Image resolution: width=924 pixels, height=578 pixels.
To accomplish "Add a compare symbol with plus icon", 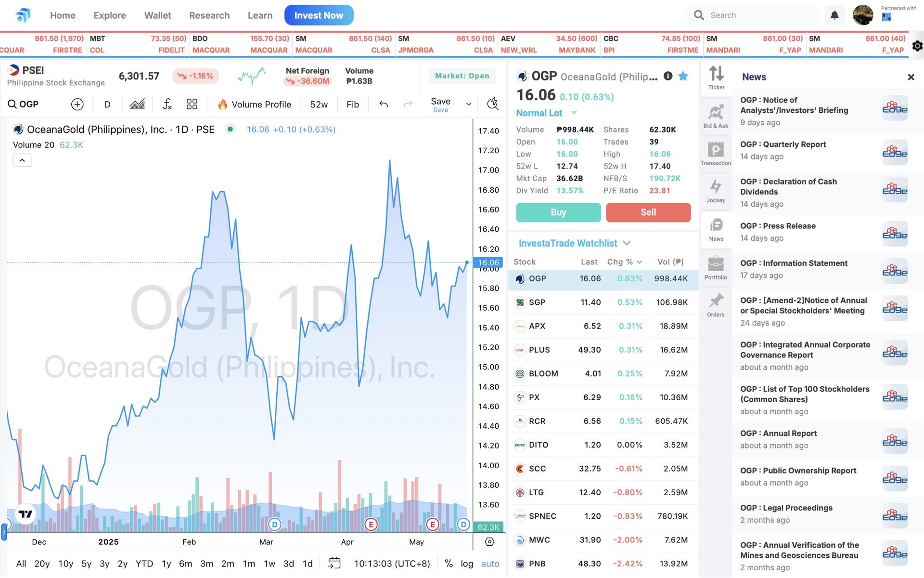I will (77, 104).
